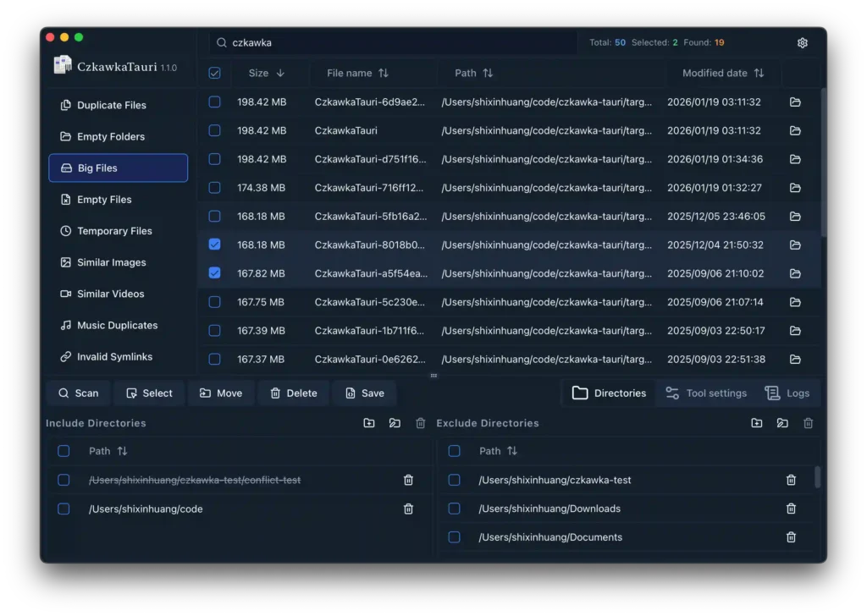Click the Exclude Directories list scrollbar

[817, 476]
